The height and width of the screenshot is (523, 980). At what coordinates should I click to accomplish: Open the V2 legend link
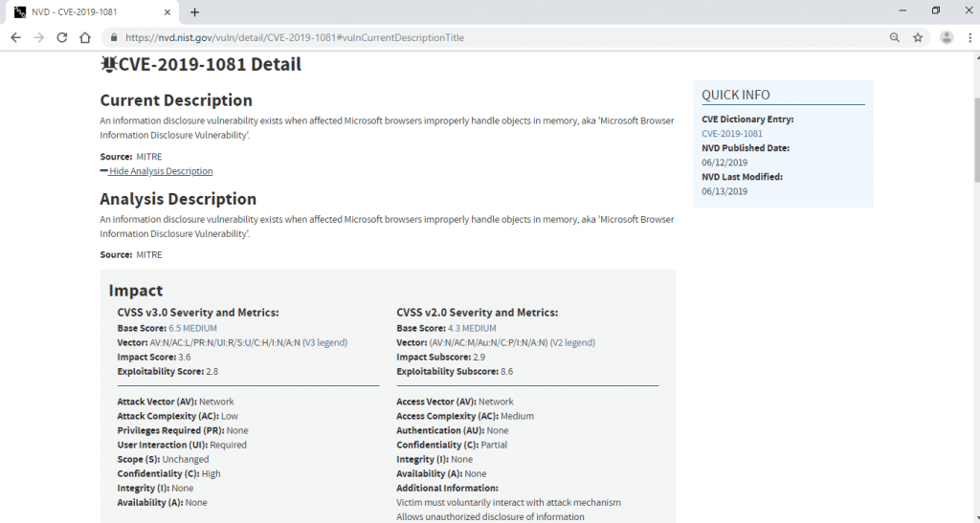[x=572, y=342]
